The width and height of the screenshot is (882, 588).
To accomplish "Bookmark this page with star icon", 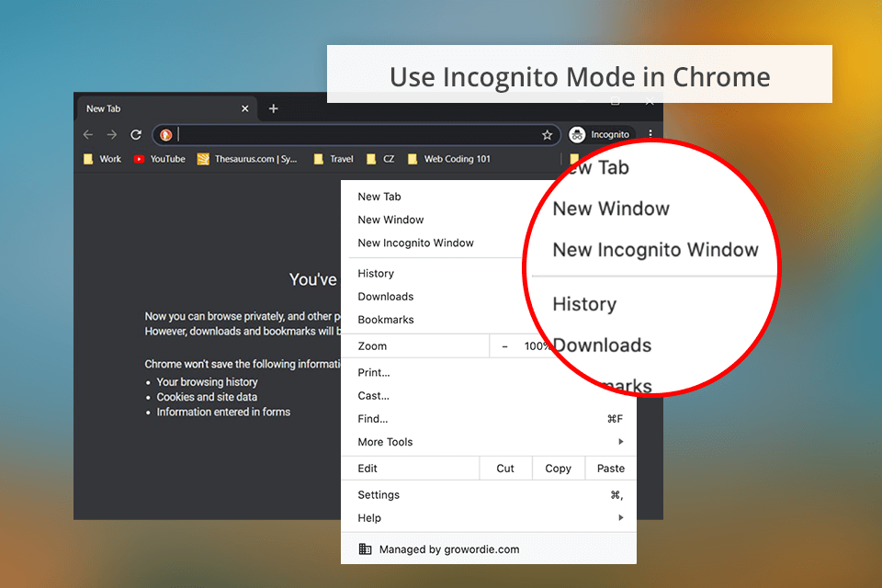I will 547,135.
